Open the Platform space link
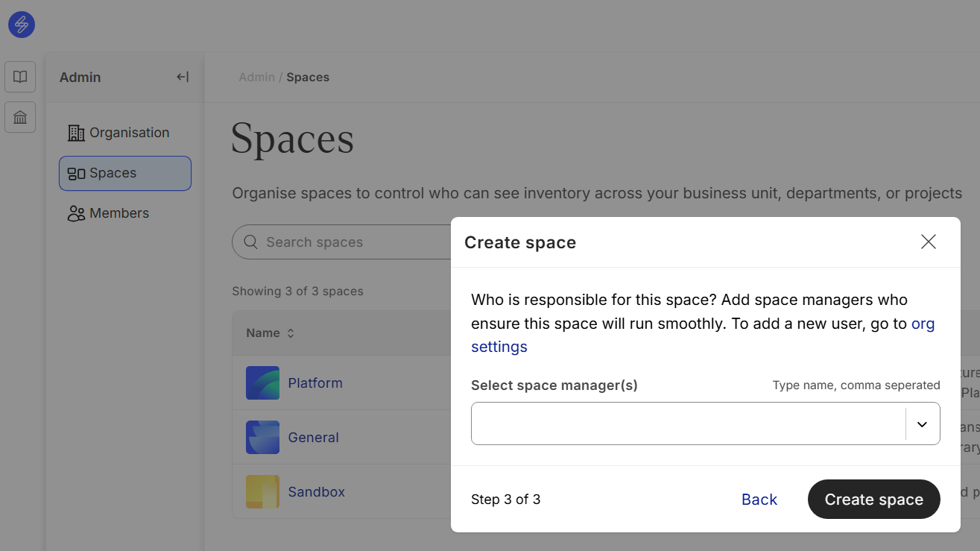The width and height of the screenshot is (980, 551). (x=315, y=383)
